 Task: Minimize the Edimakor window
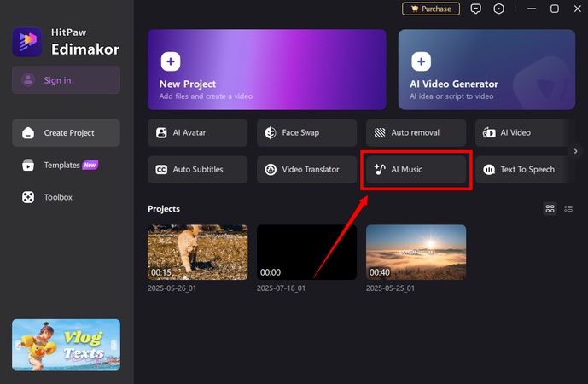[x=532, y=9]
